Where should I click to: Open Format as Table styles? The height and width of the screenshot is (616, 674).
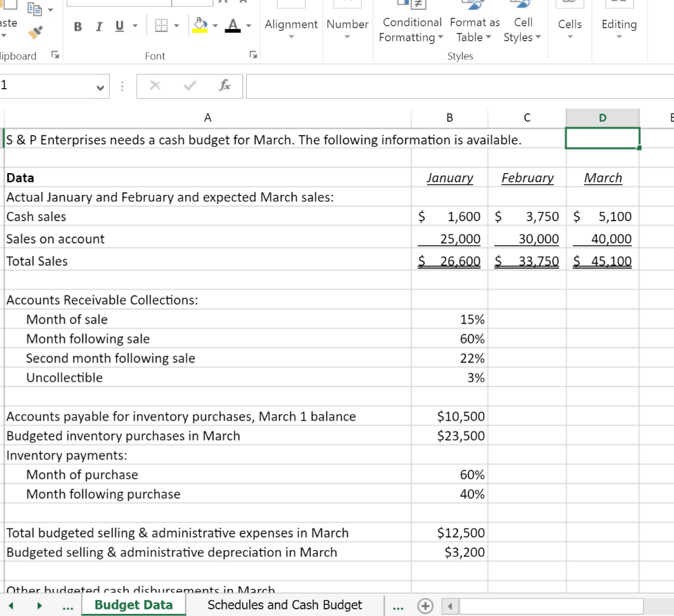pyautogui.click(x=475, y=30)
